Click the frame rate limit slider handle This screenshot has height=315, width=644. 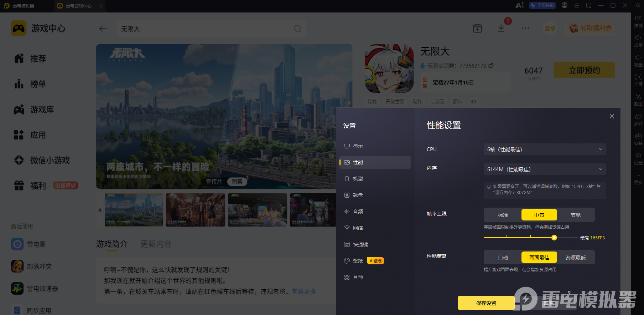pos(554,238)
